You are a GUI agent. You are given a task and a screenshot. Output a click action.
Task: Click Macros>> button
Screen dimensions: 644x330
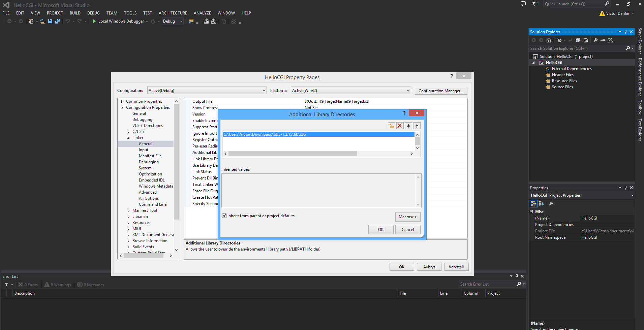[x=408, y=217]
